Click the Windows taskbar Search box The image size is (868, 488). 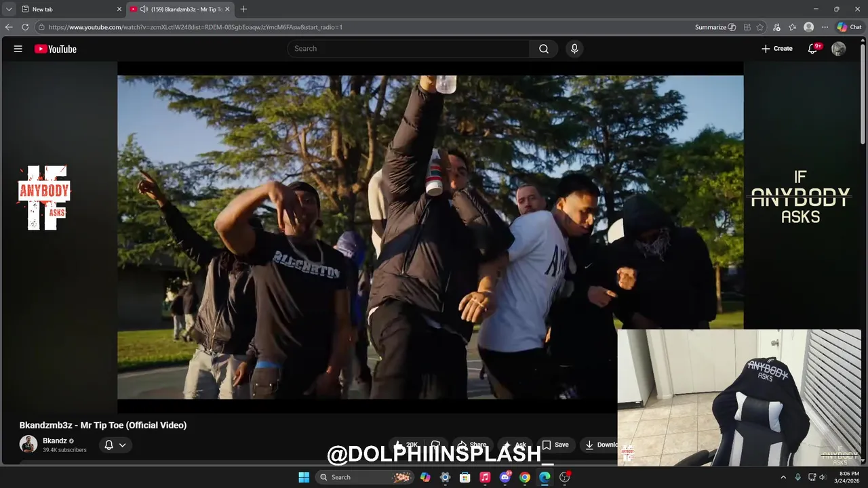(x=365, y=477)
